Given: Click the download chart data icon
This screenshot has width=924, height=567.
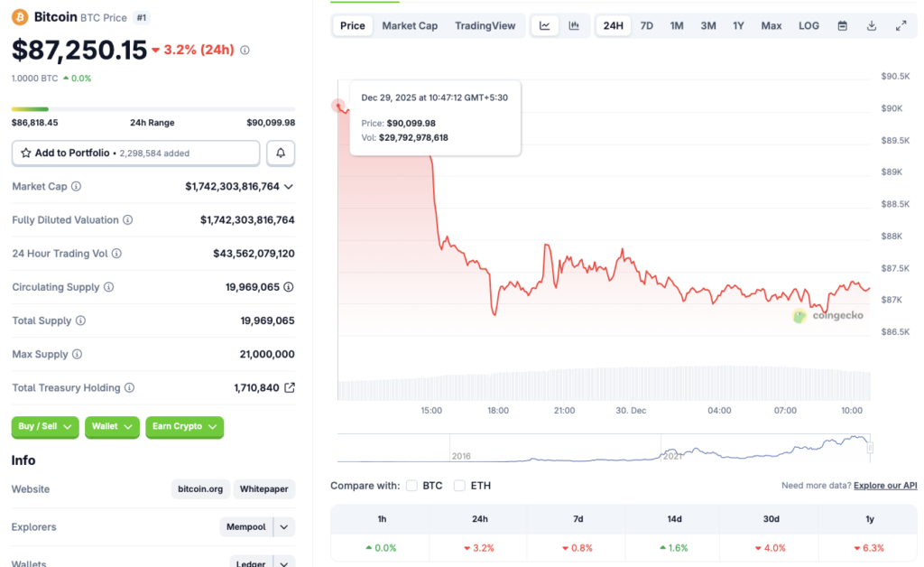Looking at the screenshot, I should [x=871, y=25].
